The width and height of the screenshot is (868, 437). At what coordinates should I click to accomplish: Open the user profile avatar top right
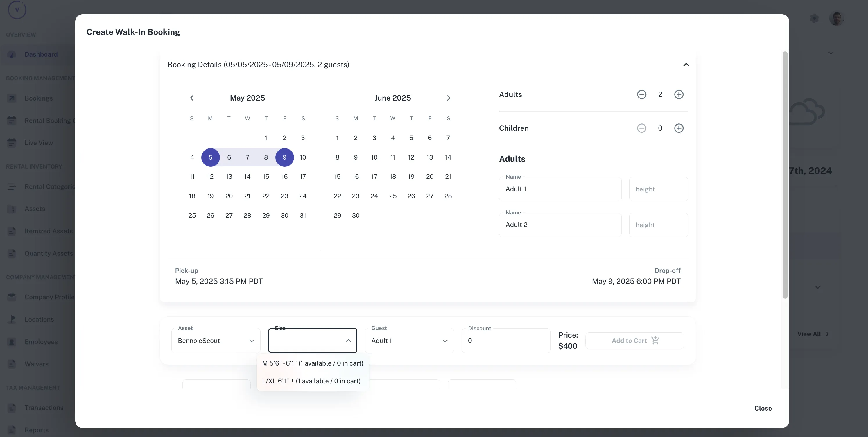click(836, 19)
